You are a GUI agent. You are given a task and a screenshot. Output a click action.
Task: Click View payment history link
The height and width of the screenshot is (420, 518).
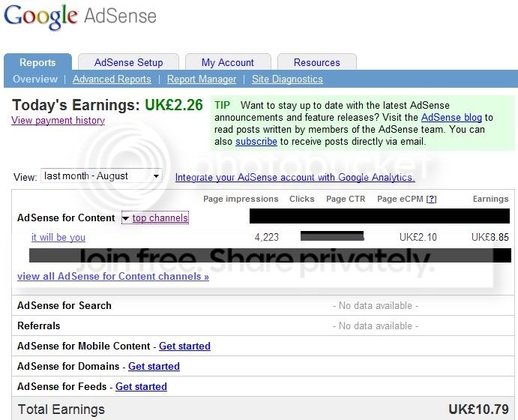pyautogui.click(x=58, y=120)
